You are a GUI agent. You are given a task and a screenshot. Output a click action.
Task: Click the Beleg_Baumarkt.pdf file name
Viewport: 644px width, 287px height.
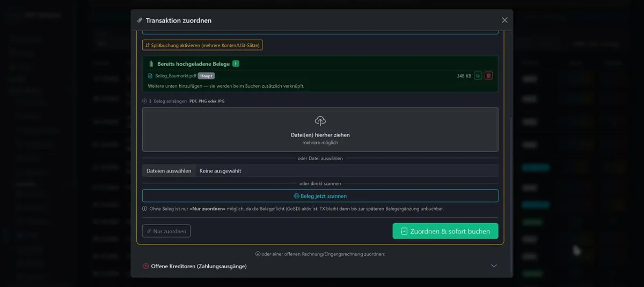(175, 76)
